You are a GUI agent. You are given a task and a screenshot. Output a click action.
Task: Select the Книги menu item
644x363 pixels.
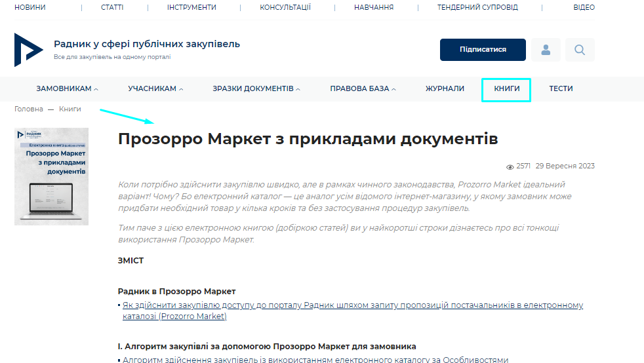click(x=506, y=89)
